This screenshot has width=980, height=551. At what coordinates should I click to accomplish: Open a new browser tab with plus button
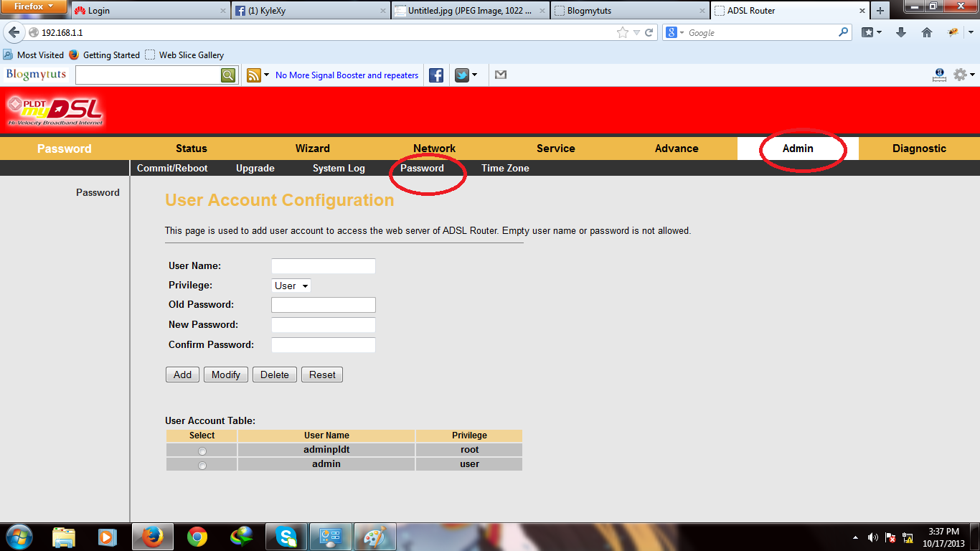(880, 11)
